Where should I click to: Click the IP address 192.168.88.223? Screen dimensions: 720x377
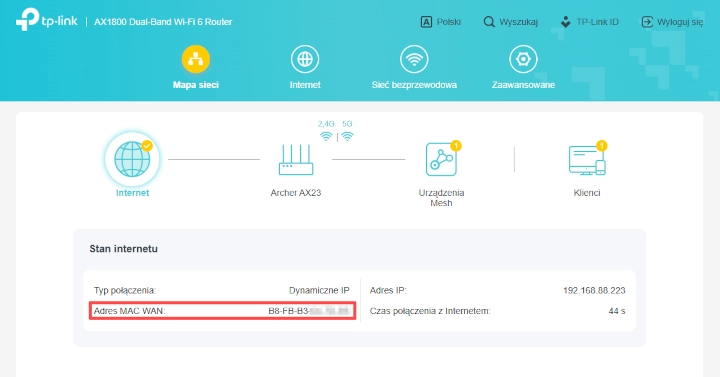tap(594, 290)
